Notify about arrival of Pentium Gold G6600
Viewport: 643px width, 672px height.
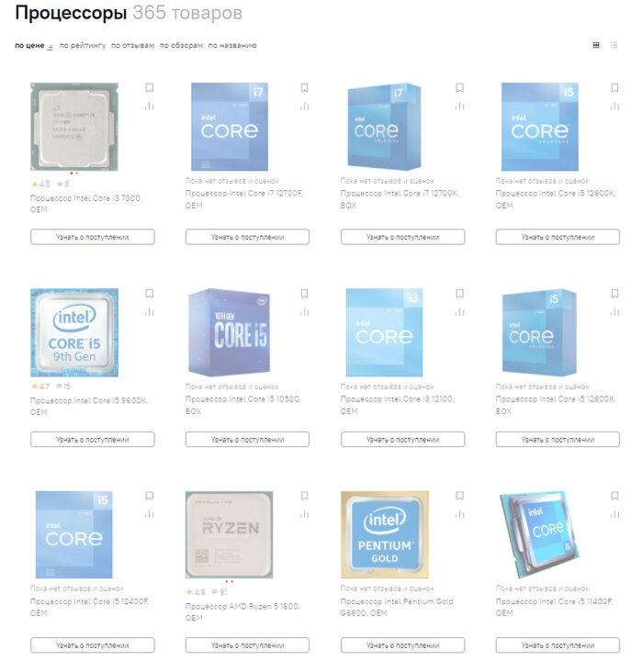click(x=402, y=645)
